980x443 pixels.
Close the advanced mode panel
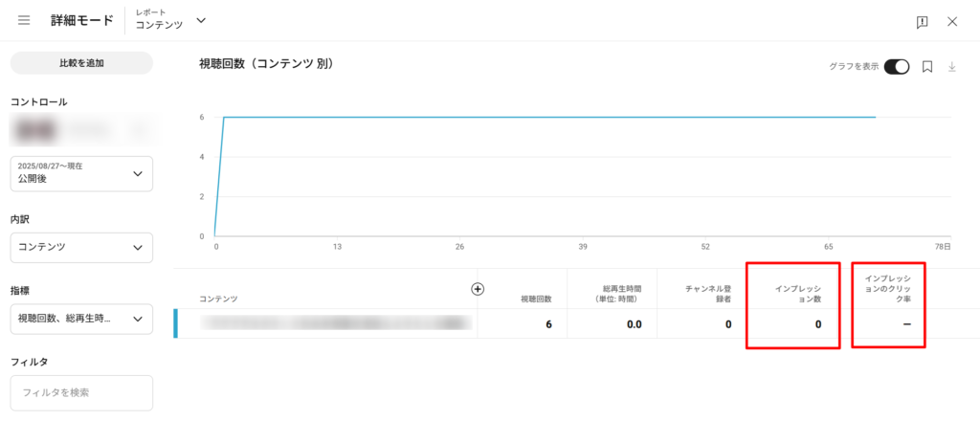[952, 21]
